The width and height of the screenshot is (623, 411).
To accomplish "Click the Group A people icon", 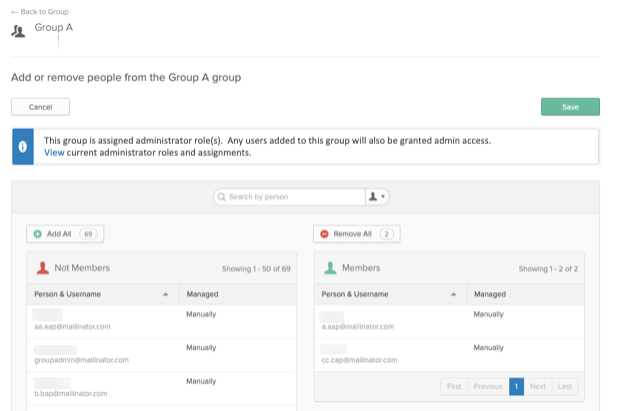I will (x=18, y=31).
